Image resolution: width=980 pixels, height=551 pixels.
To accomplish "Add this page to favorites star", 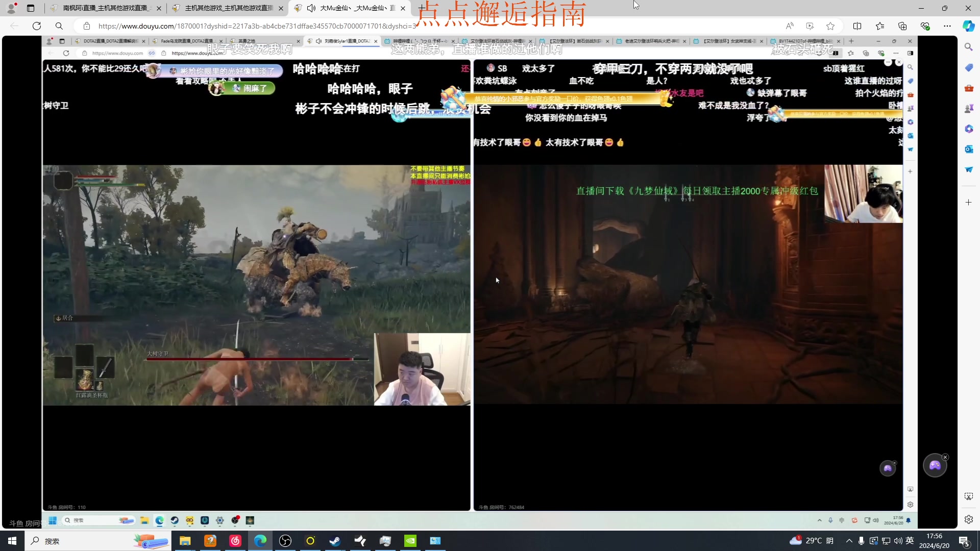I will click(x=830, y=26).
